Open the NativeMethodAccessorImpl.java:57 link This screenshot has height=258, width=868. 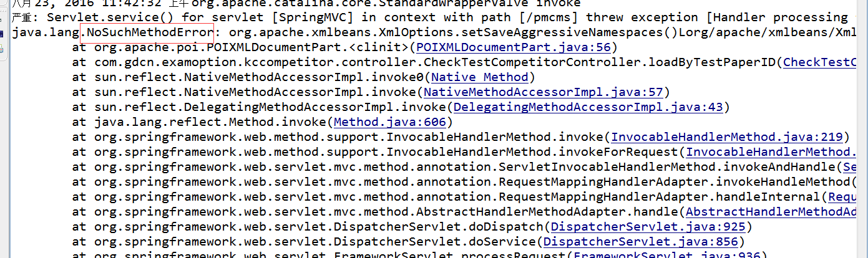544,92
